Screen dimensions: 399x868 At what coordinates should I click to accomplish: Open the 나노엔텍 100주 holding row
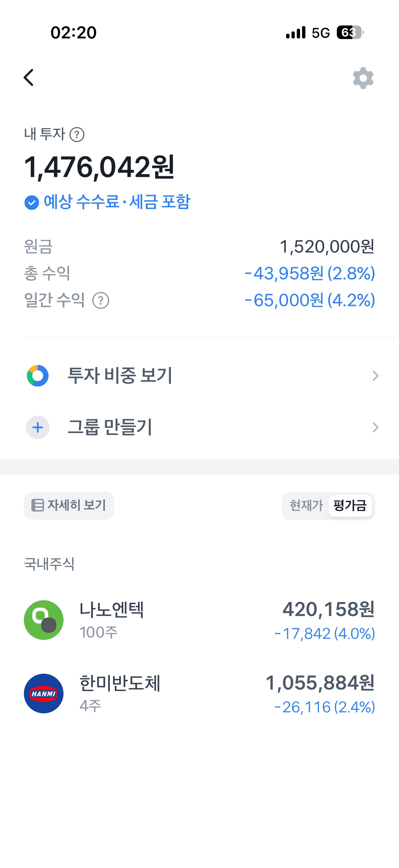coord(199,620)
